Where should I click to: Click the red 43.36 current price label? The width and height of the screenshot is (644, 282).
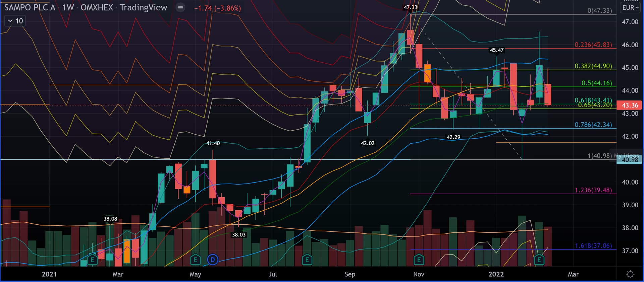[630, 105]
